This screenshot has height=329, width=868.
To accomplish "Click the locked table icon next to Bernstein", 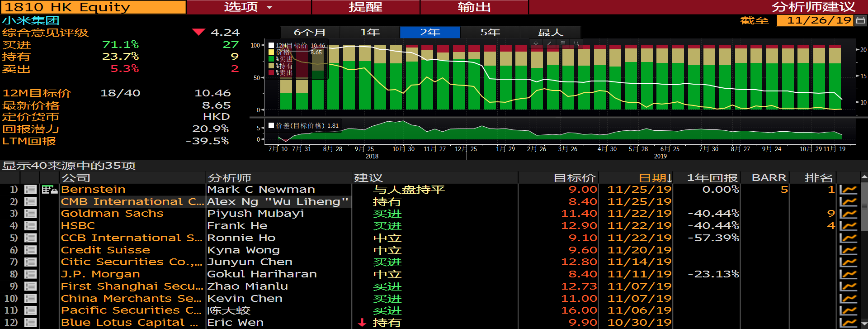I will 49,190.
